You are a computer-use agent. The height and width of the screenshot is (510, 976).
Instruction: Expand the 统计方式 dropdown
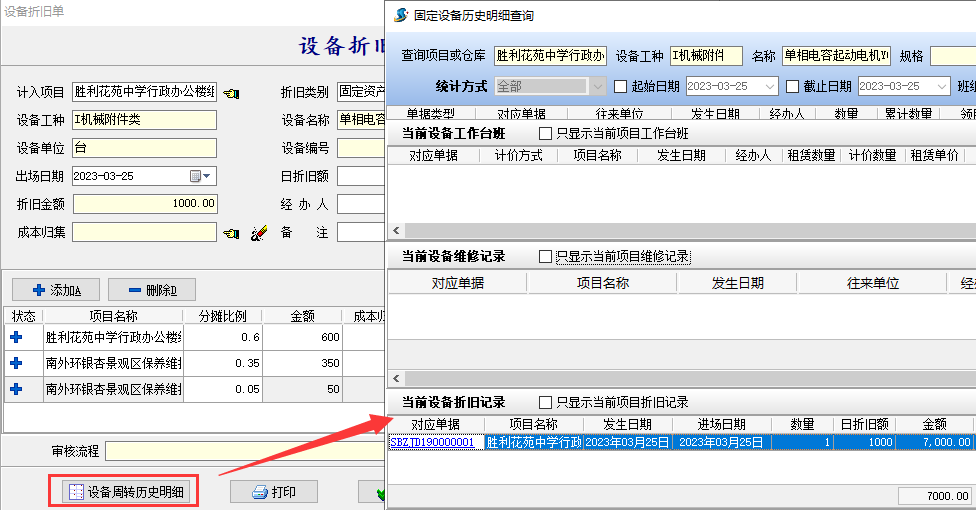click(598, 86)
